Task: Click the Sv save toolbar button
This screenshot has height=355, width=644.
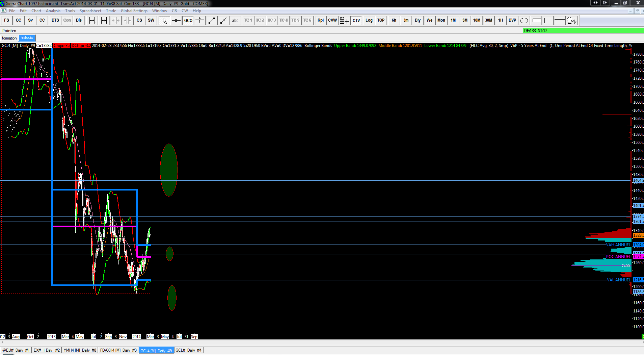Action: tap(30, 20)
